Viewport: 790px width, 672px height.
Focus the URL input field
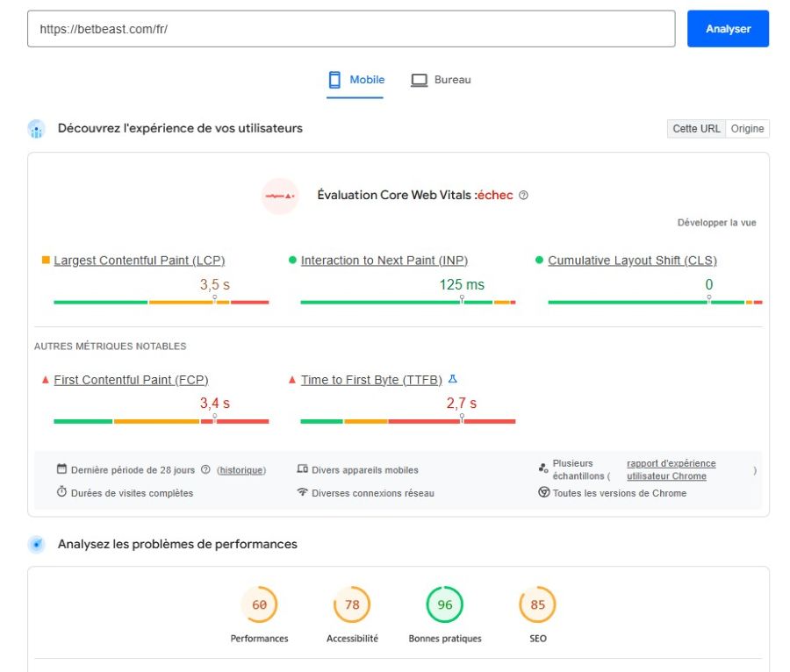tap(351, 29)
